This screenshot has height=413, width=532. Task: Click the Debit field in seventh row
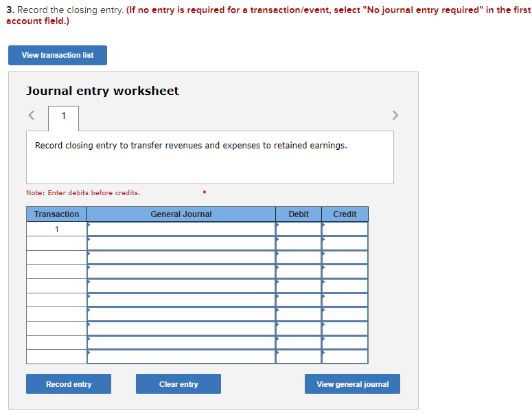(299, 314)
